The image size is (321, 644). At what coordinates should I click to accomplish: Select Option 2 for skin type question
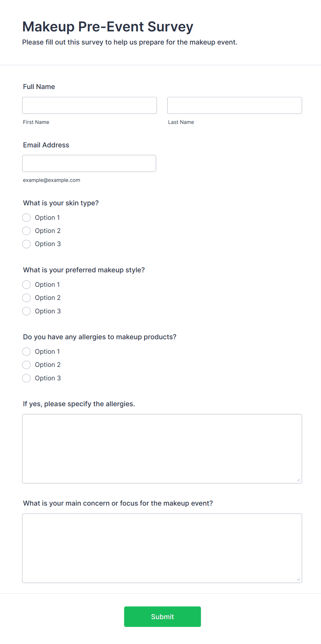26,231
